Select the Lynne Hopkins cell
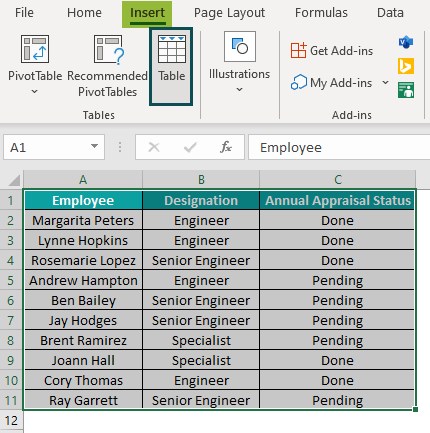430x433 pixels. (x=83, y=240)
